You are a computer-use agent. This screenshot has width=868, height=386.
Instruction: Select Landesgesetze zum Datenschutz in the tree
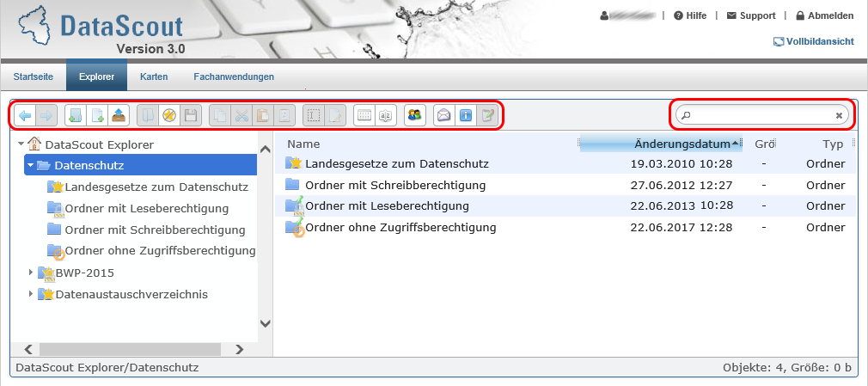click(156, 187)
